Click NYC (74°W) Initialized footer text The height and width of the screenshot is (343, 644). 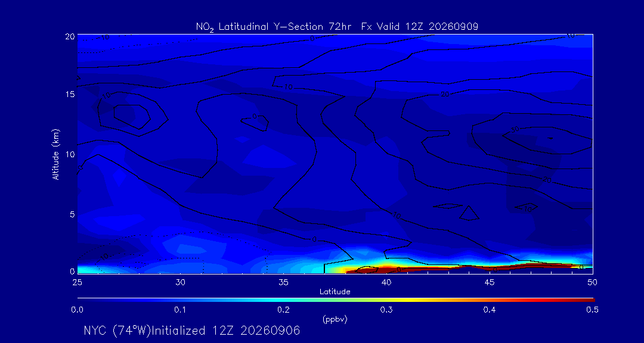coord(192,330)
